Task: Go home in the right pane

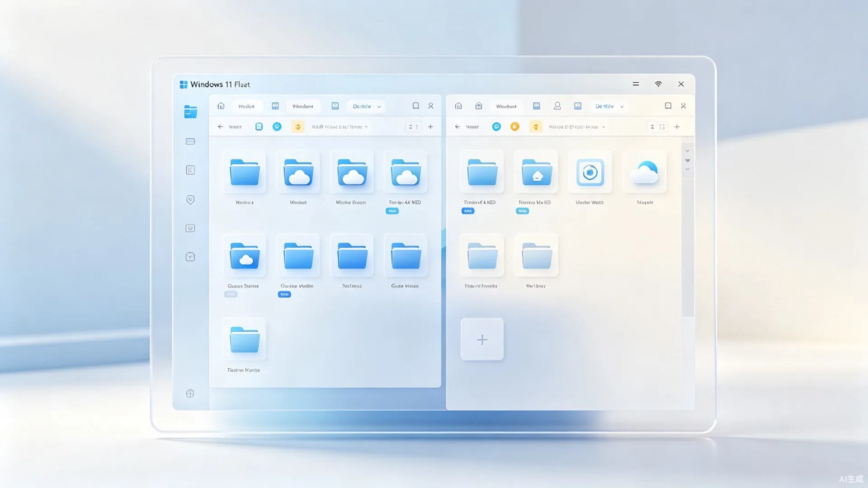Action: (458, 106)
